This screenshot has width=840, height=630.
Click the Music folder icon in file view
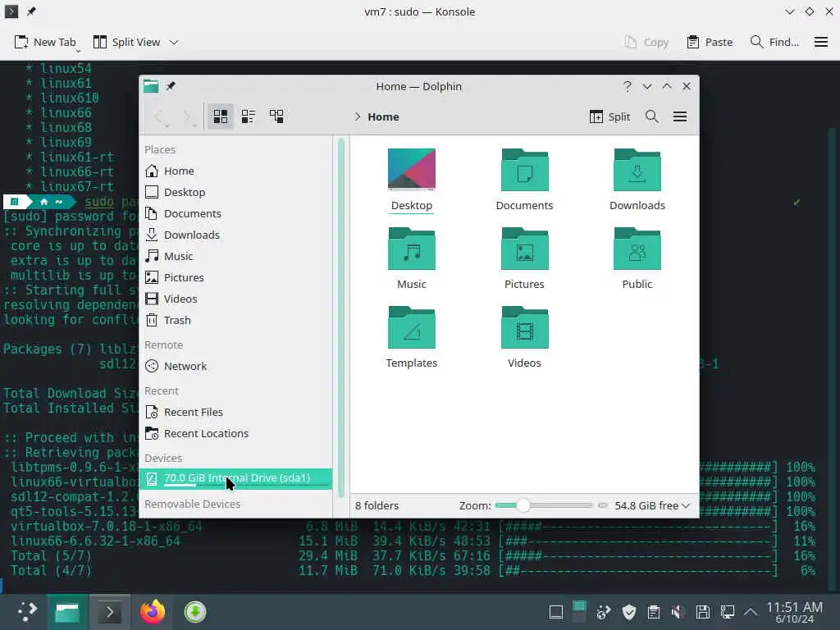click(x=412, y=248)
